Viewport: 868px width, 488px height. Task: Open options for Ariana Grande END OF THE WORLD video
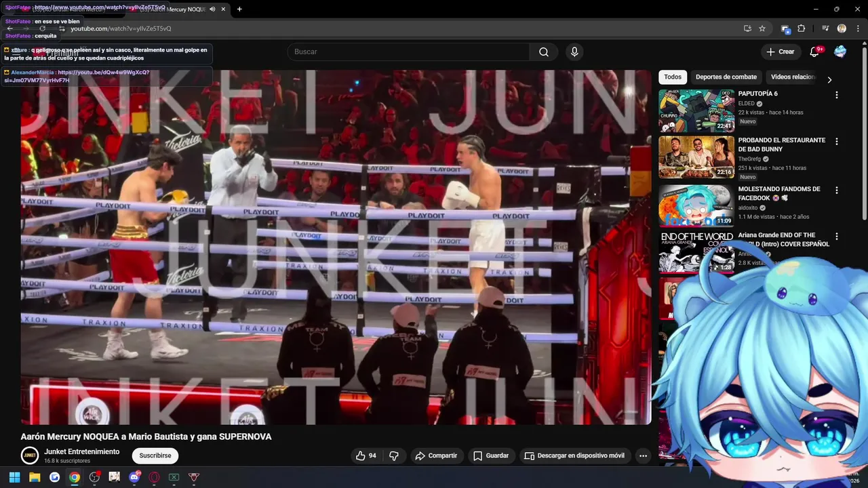pos(836,237)
